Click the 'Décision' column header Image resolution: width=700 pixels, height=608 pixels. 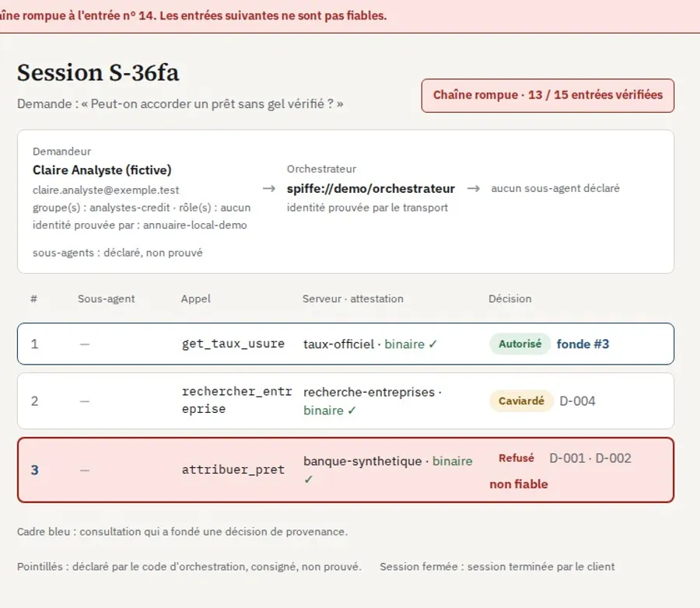pos(509,299)
